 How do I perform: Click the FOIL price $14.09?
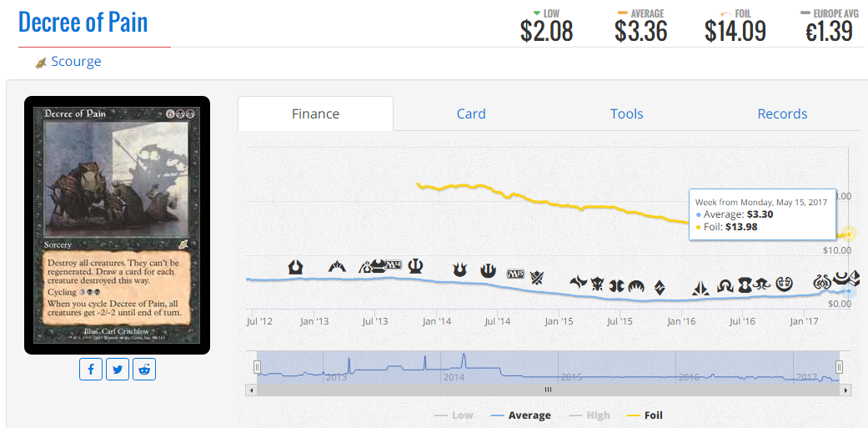735,31
